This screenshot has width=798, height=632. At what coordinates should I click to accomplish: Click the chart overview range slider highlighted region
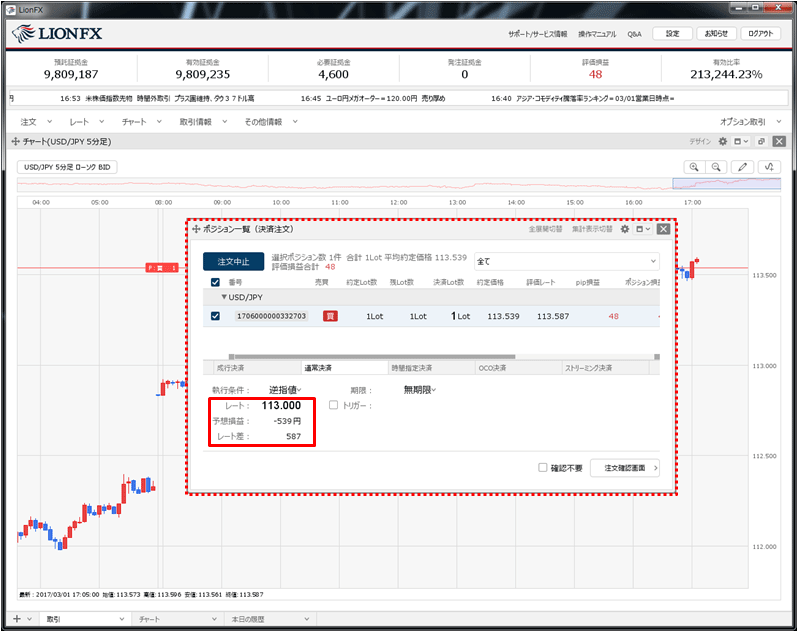click(x=726, y=183)
